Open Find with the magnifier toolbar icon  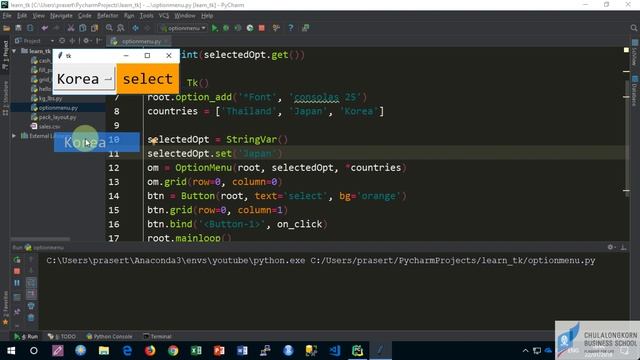coord(109,28)
